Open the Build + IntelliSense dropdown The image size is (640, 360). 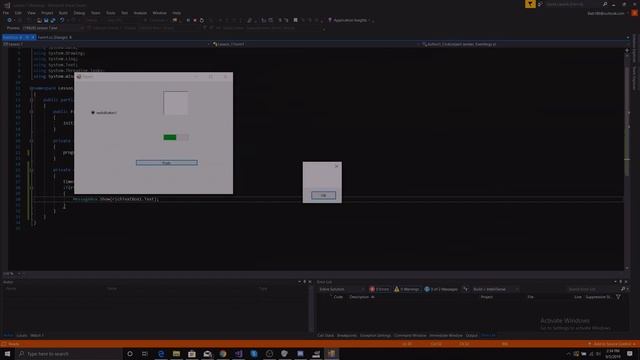496,289
